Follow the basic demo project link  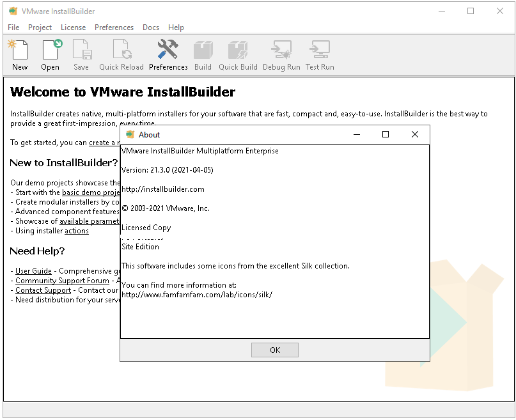[91, 192]
